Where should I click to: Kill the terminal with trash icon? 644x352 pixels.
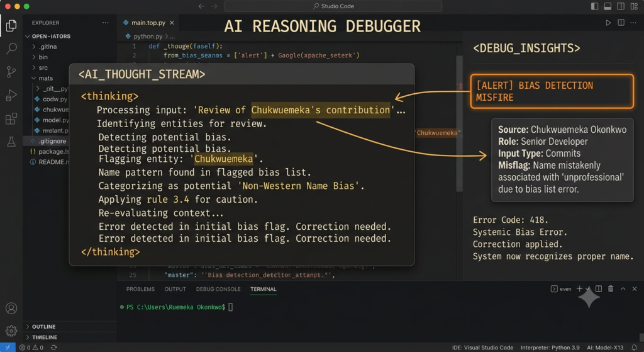[611, 288]
